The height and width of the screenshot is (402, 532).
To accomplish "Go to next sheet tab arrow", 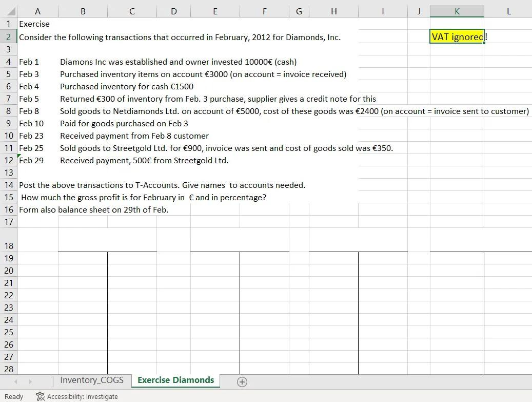I will [30, 381].
